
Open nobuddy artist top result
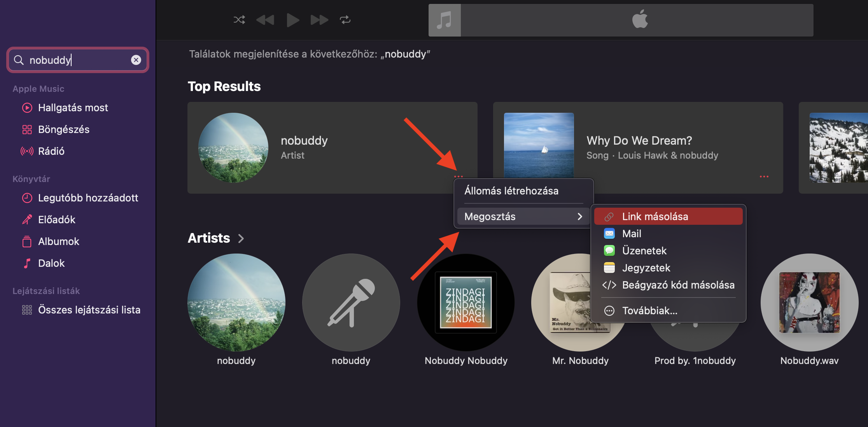[332, 148]
